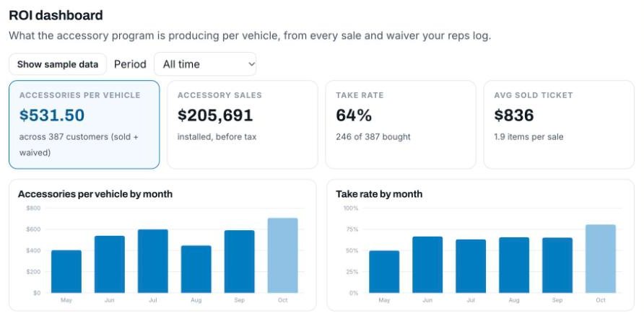This screenshot has width=644, height=316.
Task: Click the 75% axis label
Action: point(352,229)
